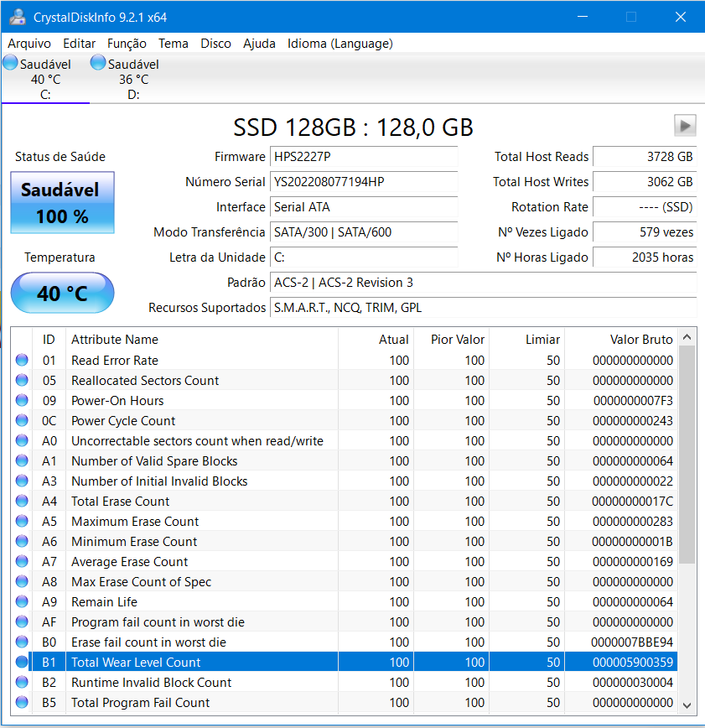The width and height of the screenshot is (705, 728).
Task: Click the status circle for Average Erase Count
Action: coord(22,561)
